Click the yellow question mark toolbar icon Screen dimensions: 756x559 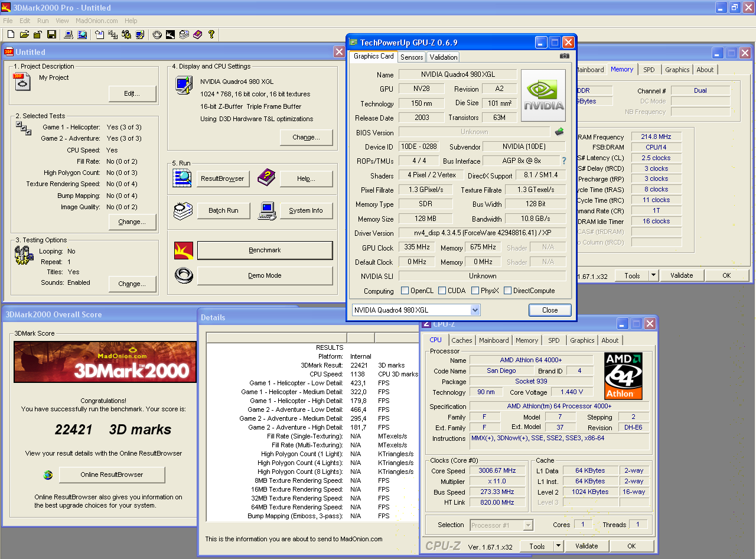tap(211, 35)
